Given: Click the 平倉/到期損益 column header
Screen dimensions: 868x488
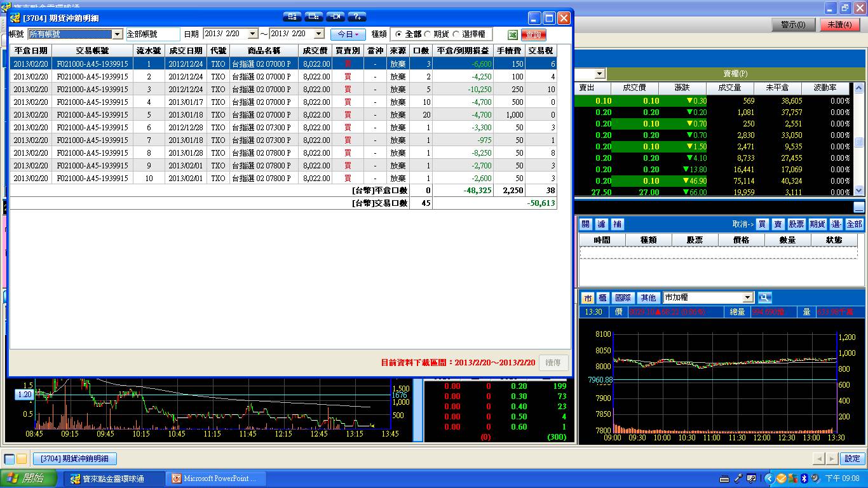Looking at the screenshot, I should (463, 51).
